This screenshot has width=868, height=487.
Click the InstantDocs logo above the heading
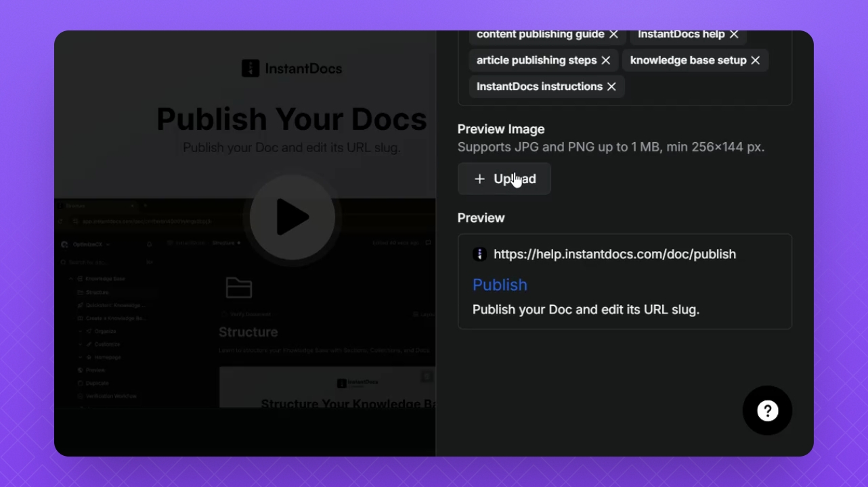[x=292, y=68]
